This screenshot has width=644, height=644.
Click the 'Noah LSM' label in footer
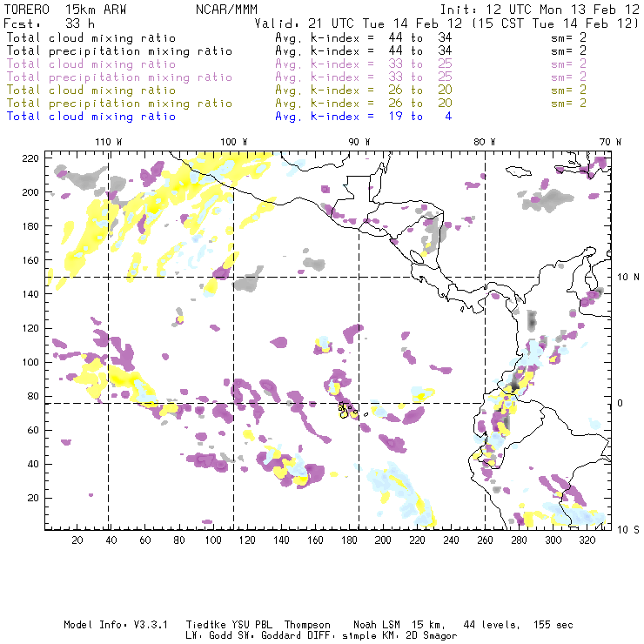pos(377,625)
